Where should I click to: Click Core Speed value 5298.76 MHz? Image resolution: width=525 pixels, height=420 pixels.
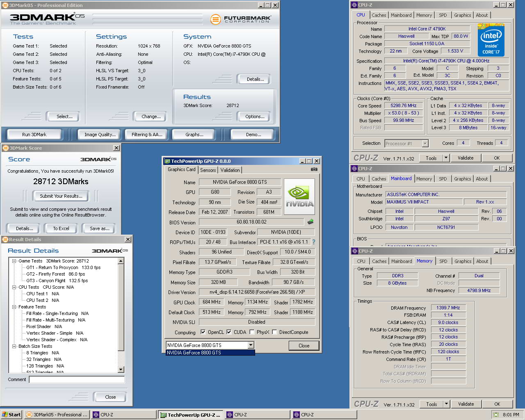pos(404,105)
